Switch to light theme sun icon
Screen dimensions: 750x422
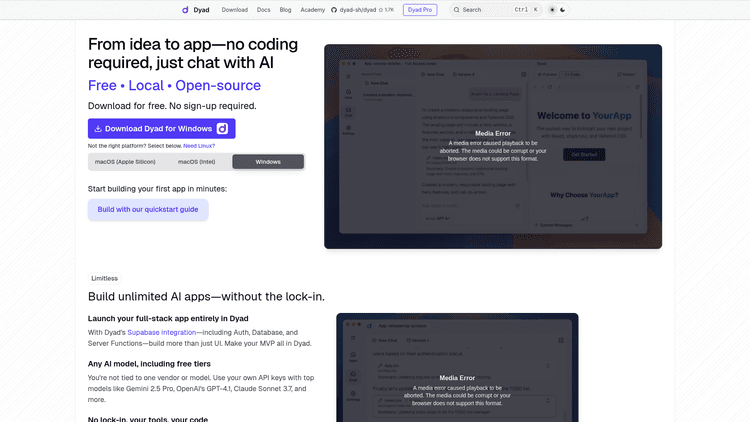[552, 10]
